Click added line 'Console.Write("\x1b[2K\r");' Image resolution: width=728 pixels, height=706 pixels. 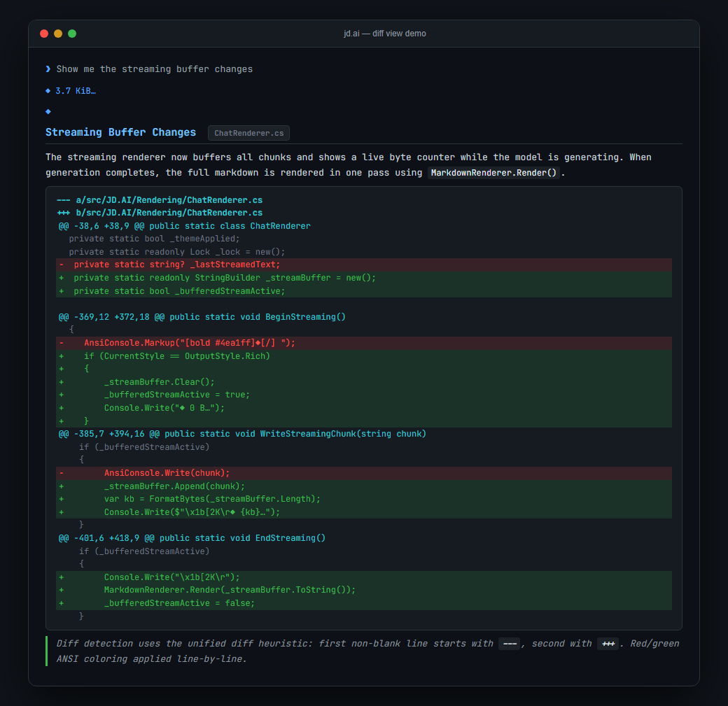364,577
